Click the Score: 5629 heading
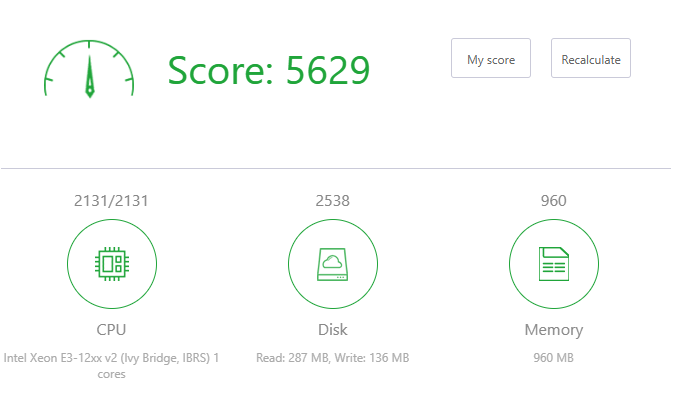Viewport: 676px width, 406px height. point(268,70)
